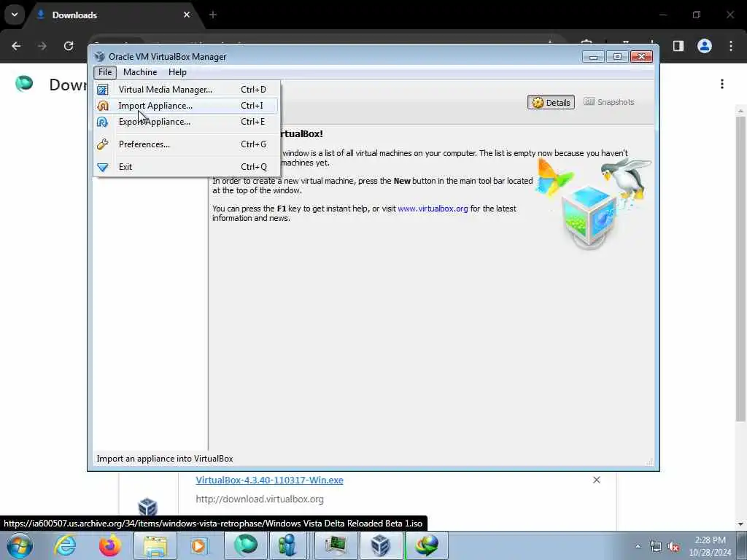Viewport: 747px width, 560px height.
Task: Open the Help menu in VirtualBox
Action: click(x=177, y=72)
